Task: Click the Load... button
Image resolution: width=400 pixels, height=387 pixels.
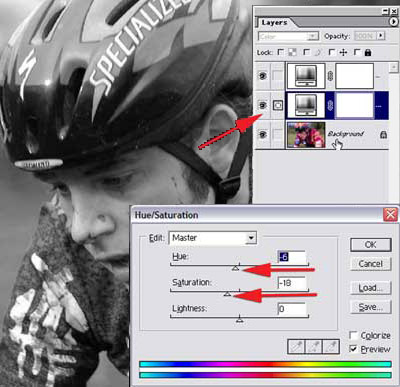Action: click(x=370, y=288)
